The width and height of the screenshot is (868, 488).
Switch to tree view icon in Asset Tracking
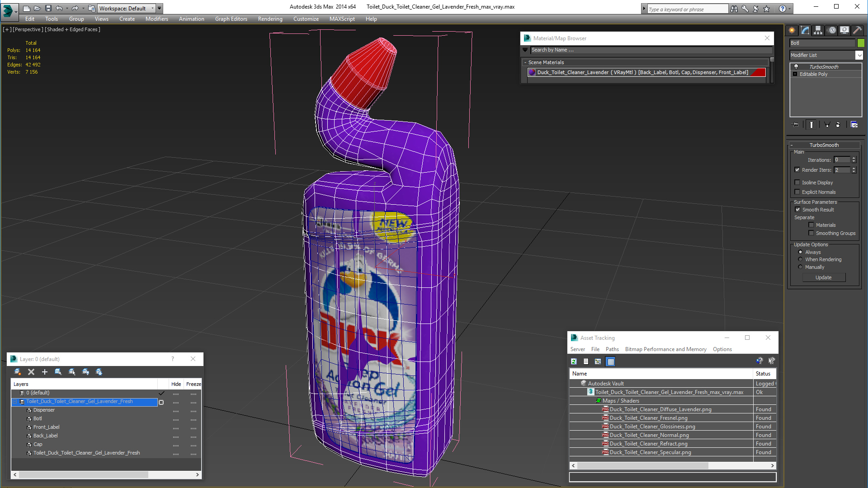tap(598, 361)
